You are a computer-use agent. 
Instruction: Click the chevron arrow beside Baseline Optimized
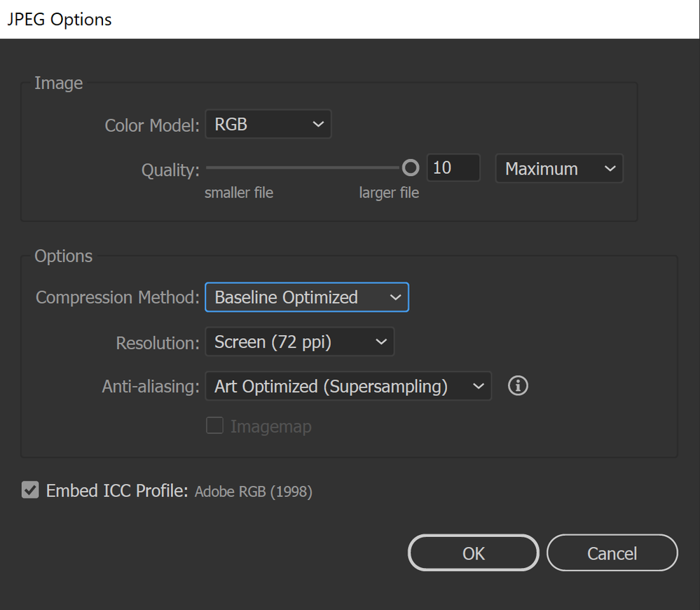point(395,297)
